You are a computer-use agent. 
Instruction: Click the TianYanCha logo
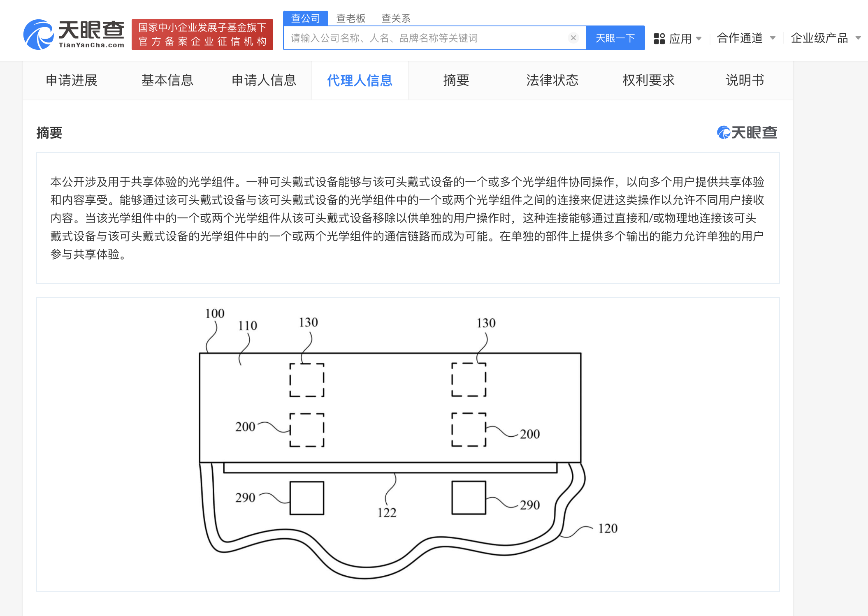click(x=74, y=35)
